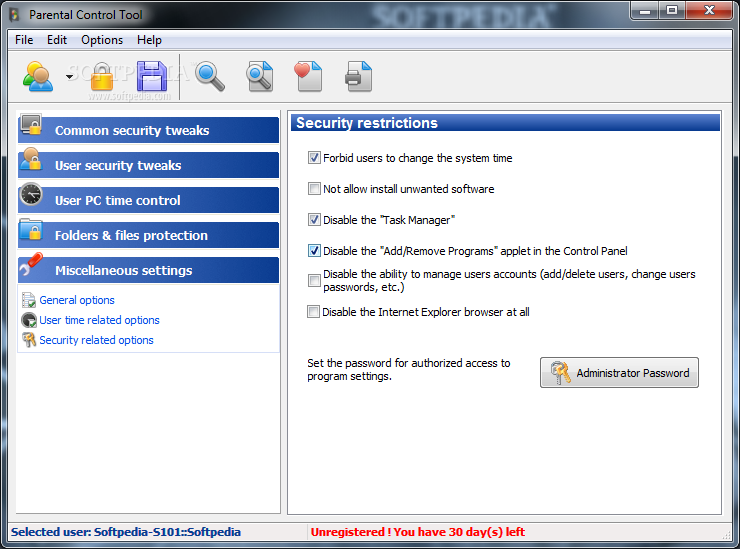740x549 pixels.
Task: Expand Folders & files protection section
Action: (x=148, y=235)
